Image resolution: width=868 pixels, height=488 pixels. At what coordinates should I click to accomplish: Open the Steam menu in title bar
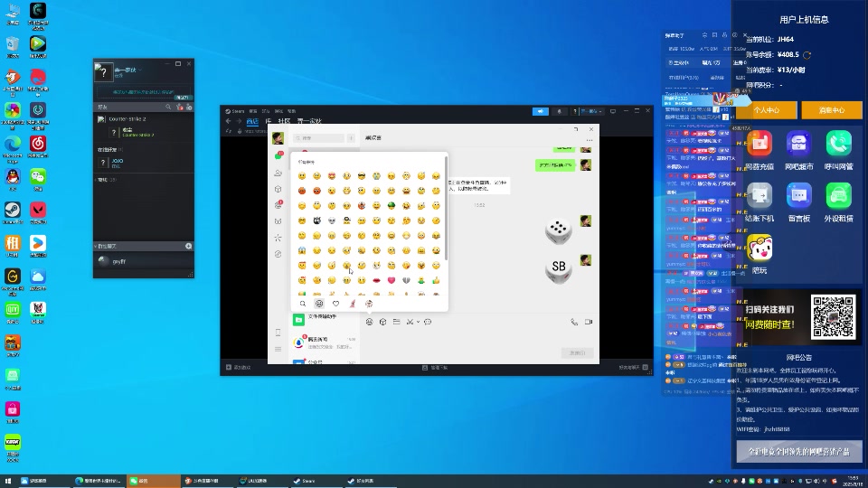[236, 110]
